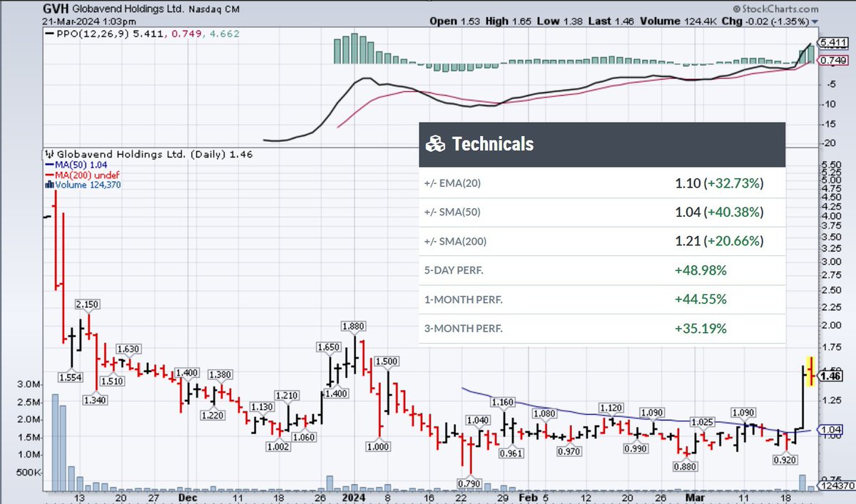Click the Technicals cubes icon
The width and height of the screenshot is (856, 504).
click(x=435, y=145)
